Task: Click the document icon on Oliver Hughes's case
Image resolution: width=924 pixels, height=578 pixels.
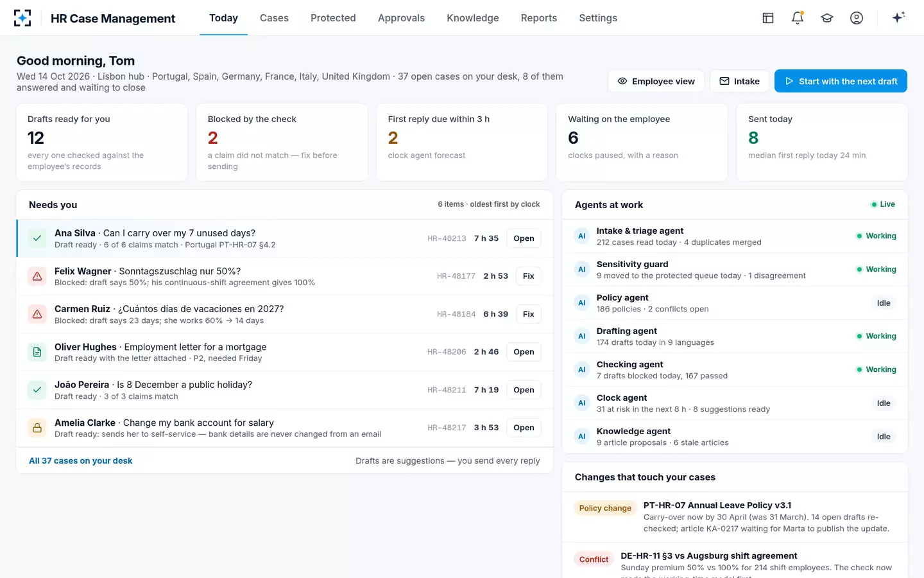Action: [x=37, y=352]
